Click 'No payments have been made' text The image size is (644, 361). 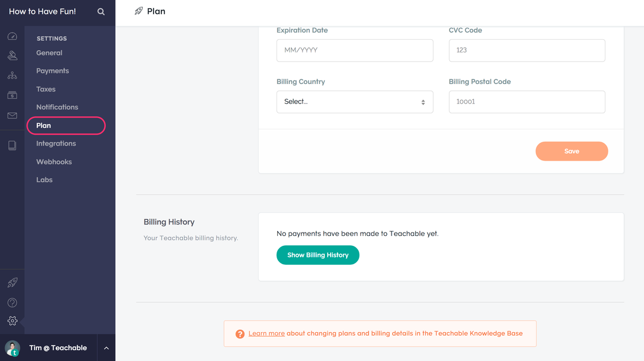(357, 234)
